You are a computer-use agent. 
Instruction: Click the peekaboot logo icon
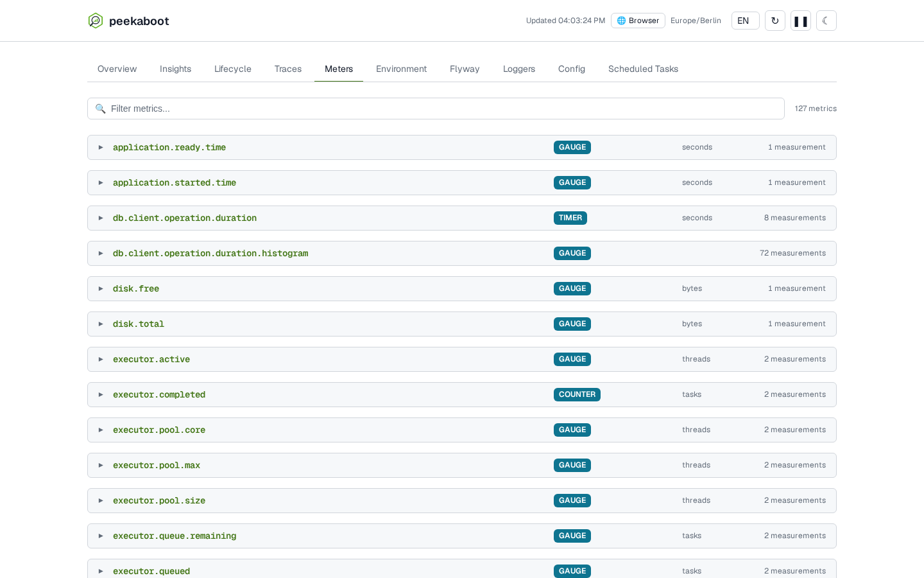tap(96, 21)
